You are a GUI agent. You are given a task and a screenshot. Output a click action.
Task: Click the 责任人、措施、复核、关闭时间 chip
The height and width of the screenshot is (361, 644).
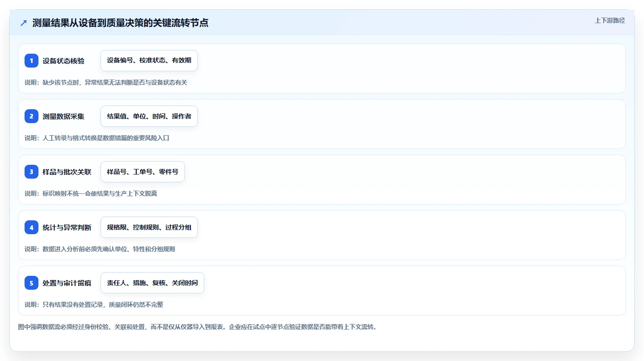click(152, 283)
